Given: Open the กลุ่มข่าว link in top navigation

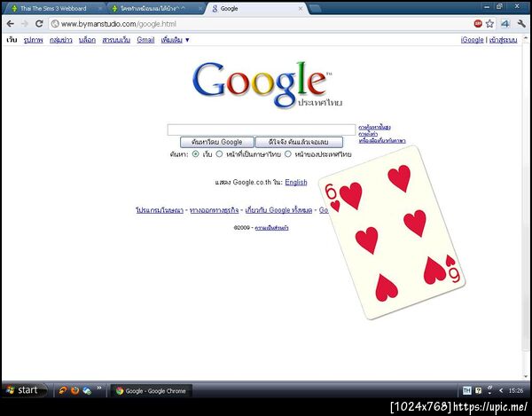Looking at the screenshot, I should (x=60, y=40).
